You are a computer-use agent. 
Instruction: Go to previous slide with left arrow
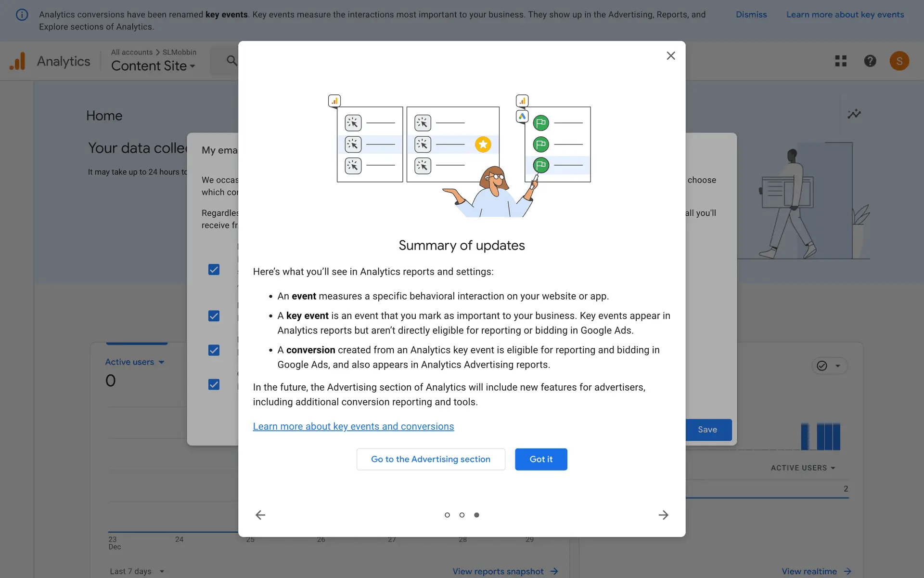pos(260,515)
